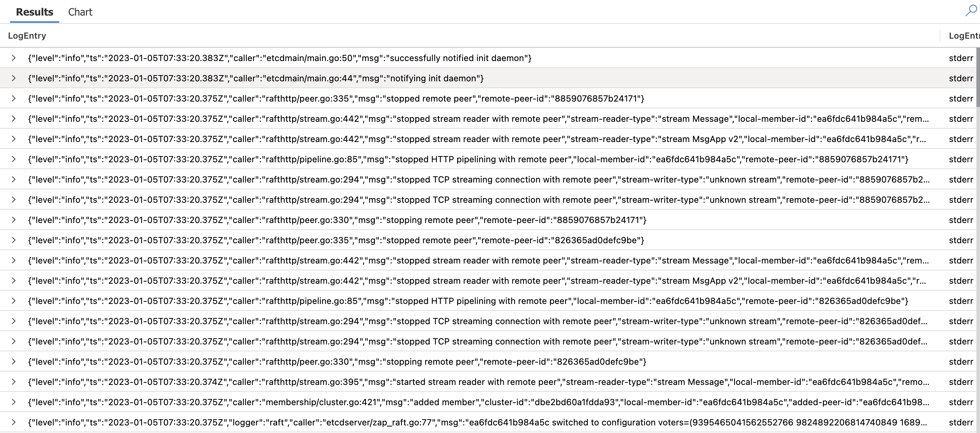Expand first 'stopped remote peer' 8859076857b24171 row
Viewport: 980px width, 433px height.
click(x=14, y=98)
